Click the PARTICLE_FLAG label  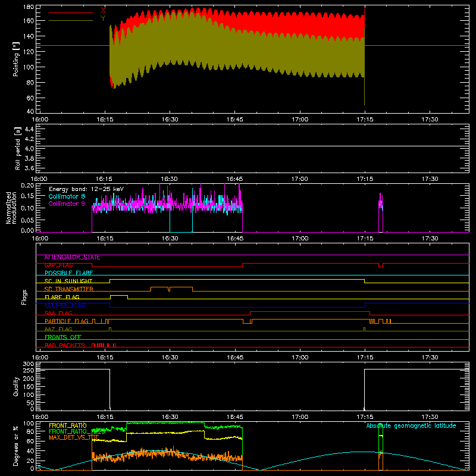(67, 321)
